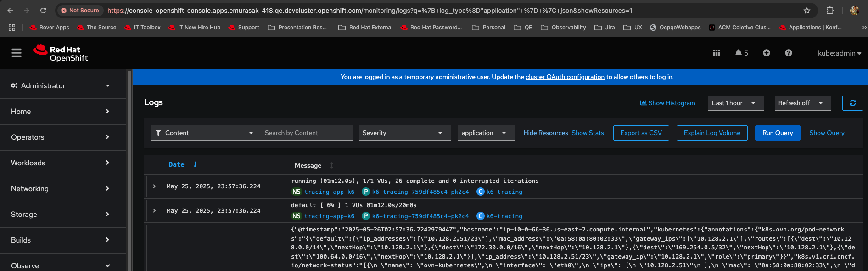Toggle Show Histogram
The image size is (868, 271).
pyautogui.click(x=667, y=103)
